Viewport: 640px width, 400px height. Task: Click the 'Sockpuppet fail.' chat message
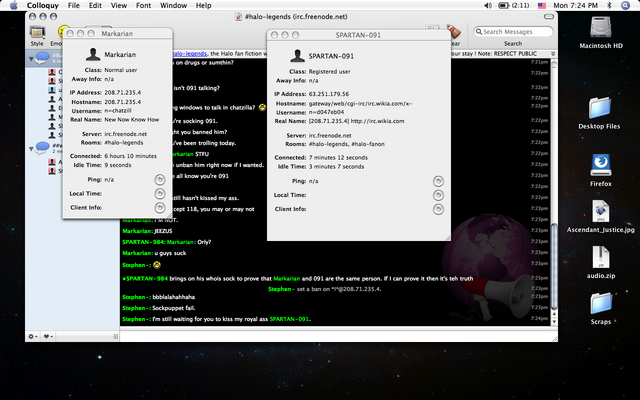pyautogui.click(x=174, y=308)
